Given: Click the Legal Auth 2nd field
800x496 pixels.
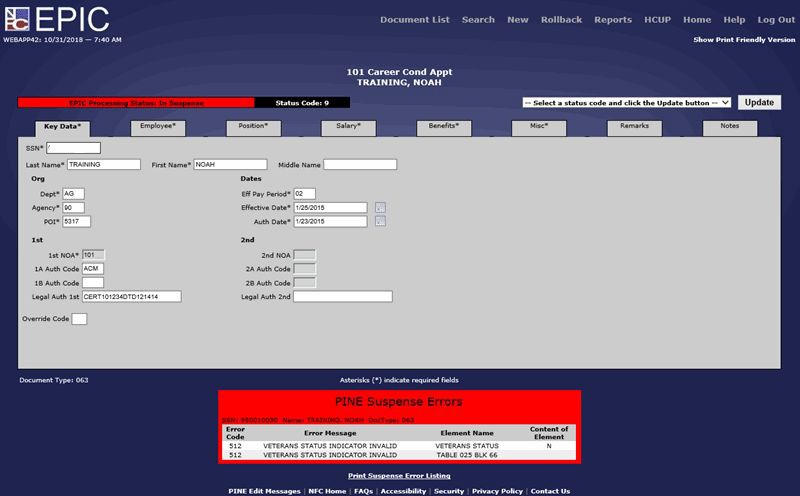Looking at the screenshot, I should [x=343, y=296].
